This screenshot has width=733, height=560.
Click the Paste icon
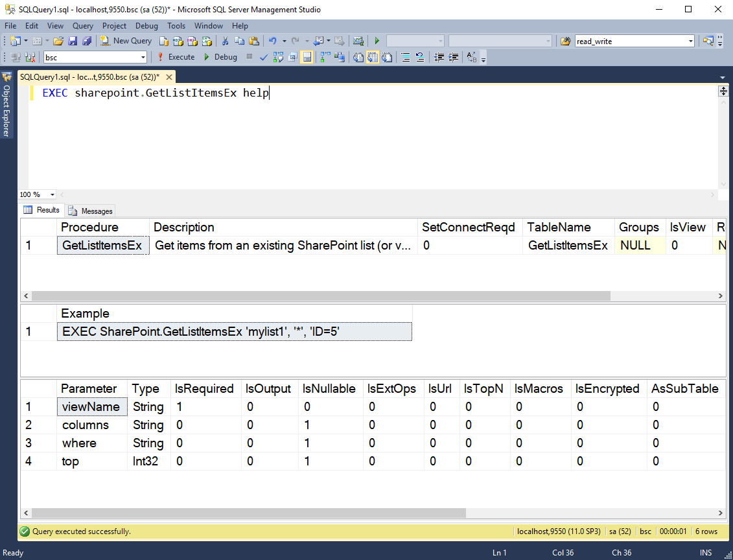(254, 41)
